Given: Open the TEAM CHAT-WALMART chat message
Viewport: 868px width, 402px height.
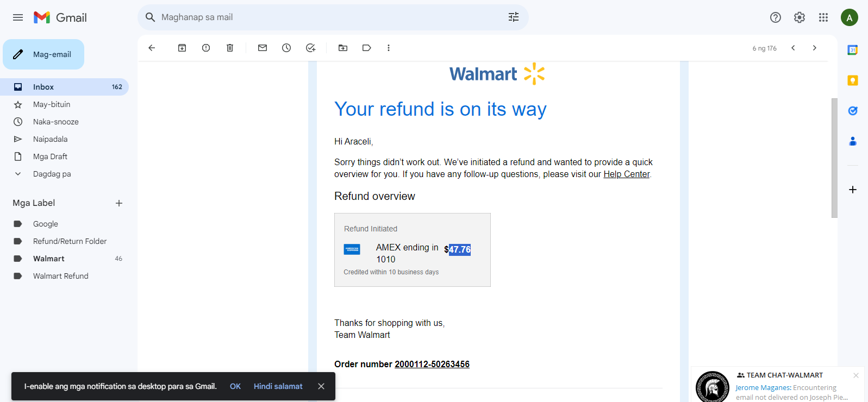Looking at the screenshot, I should (791, 392).
